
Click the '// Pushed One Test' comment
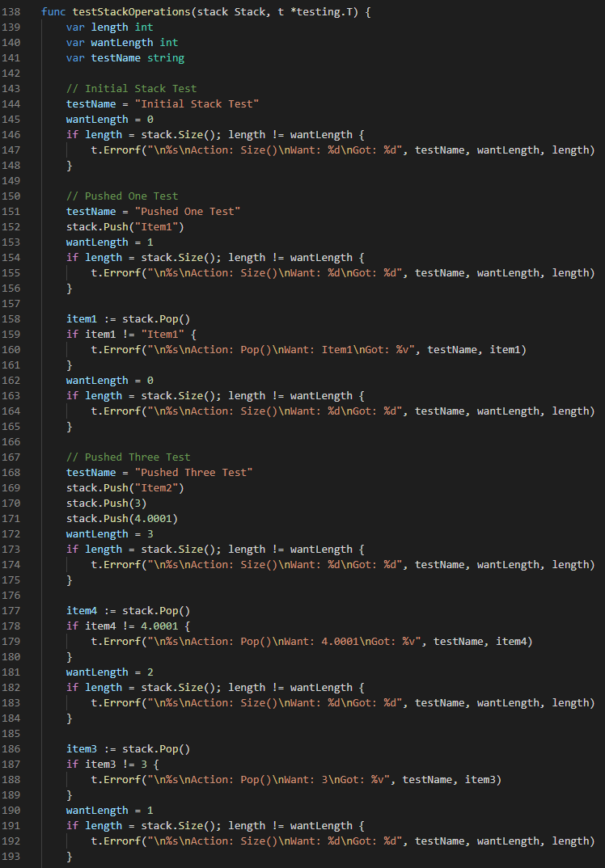pos(122,196)
